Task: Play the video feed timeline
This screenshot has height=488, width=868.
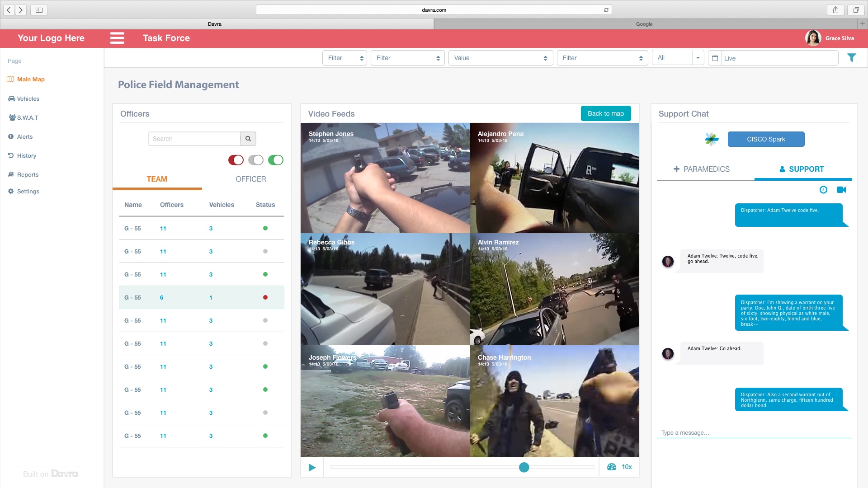Action: click(x=312, y=467)
